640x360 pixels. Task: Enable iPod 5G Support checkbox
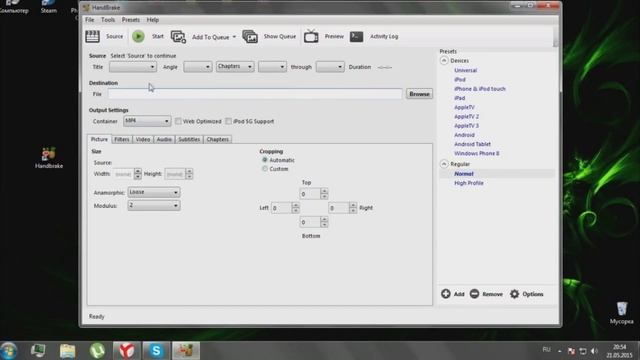click(x=229, y=121)
